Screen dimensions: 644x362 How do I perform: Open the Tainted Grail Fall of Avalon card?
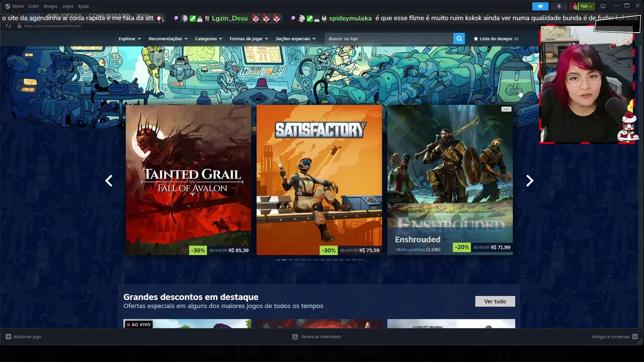point(188,180)
